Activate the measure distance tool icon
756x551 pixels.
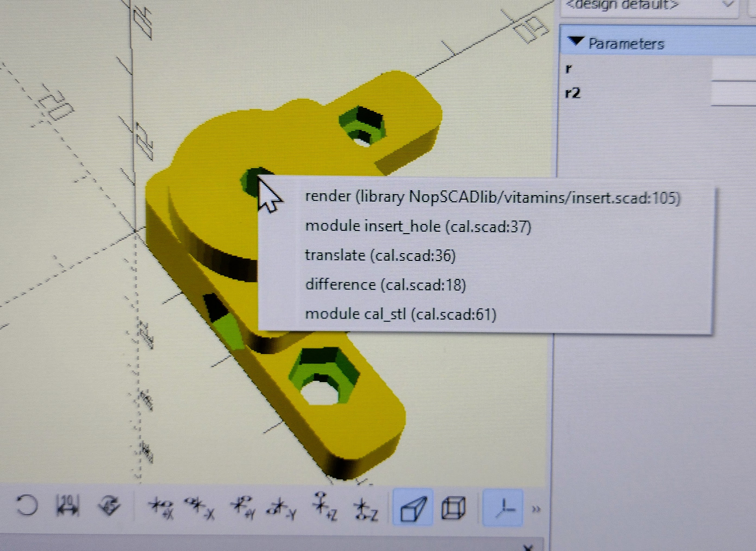point(68,506)
